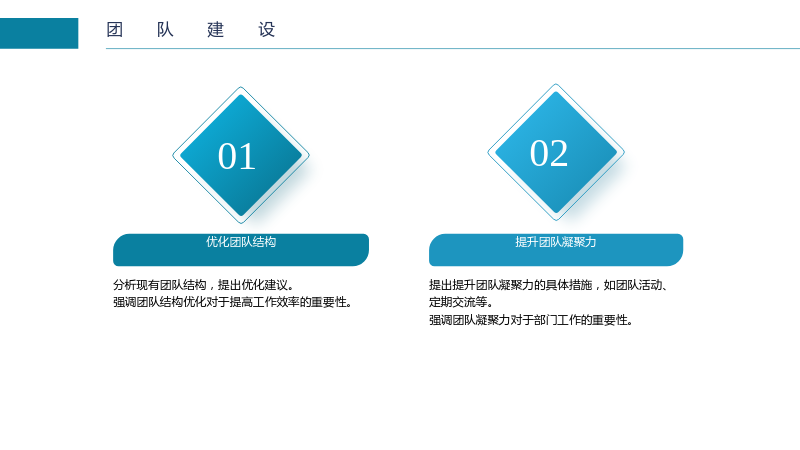Select the number 01 text

(x=237, y=156)
